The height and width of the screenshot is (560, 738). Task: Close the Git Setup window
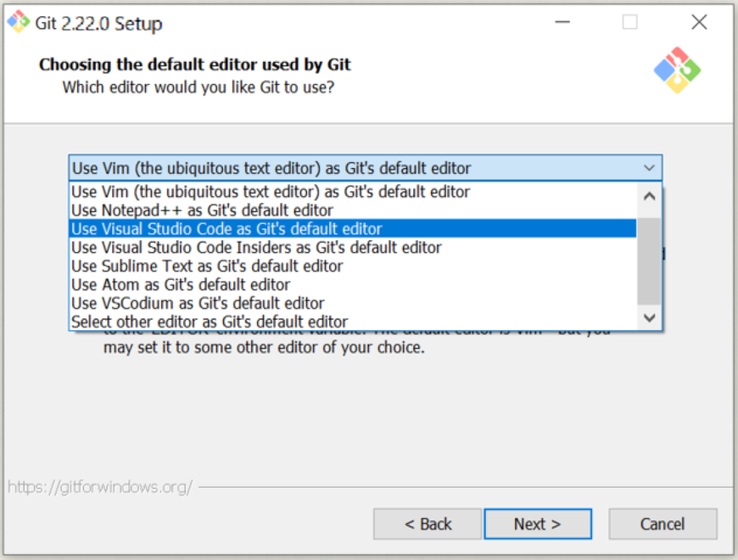(699, 22)
